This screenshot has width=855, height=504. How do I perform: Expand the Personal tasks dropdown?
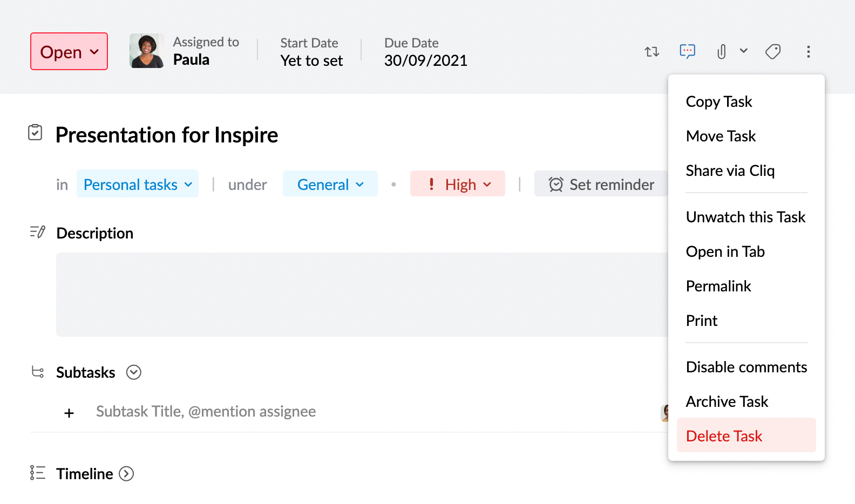138,185
